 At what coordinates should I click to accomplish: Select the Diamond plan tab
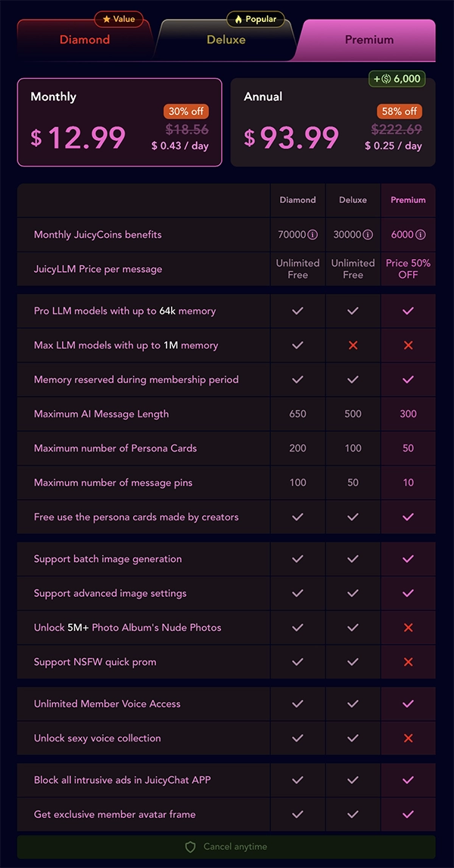[x=83, y=39]
